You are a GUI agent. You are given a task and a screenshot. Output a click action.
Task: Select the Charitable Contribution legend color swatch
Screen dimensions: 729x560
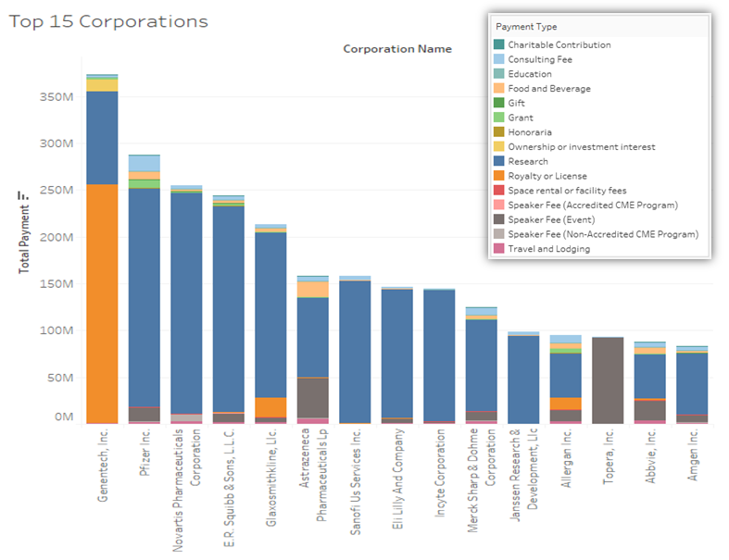[x=499, y=44]
